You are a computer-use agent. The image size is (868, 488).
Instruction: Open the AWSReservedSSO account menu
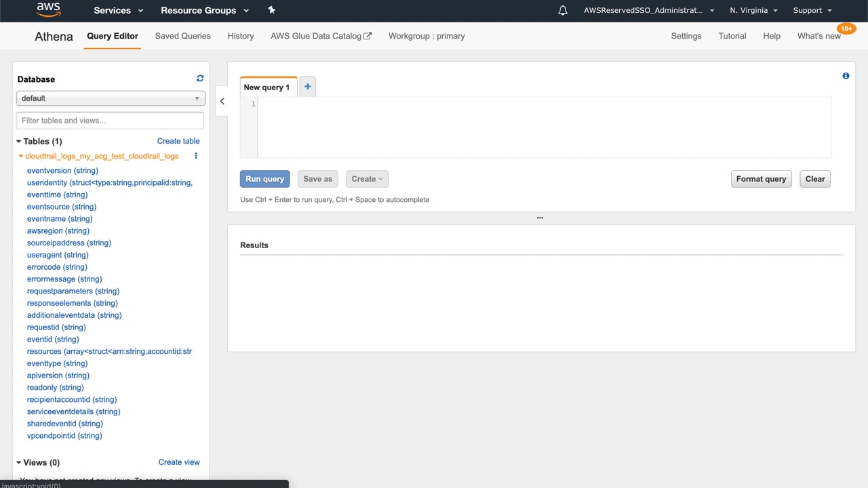point(649,10)
